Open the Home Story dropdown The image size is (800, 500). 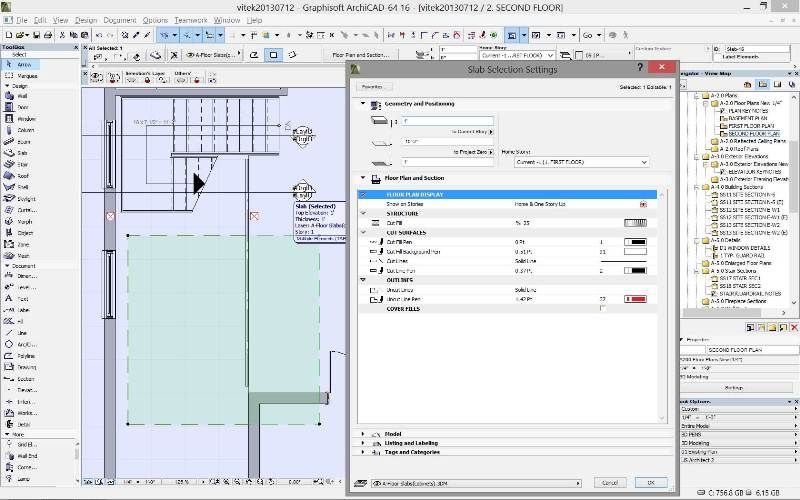[x=580, y=161]
